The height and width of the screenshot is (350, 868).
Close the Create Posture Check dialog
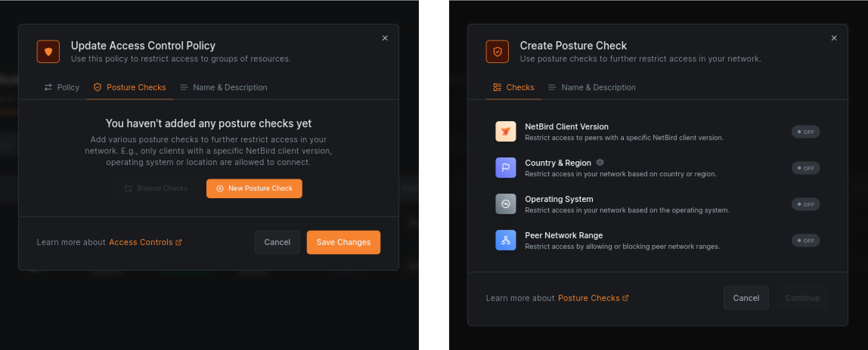(x=834, y=38)
